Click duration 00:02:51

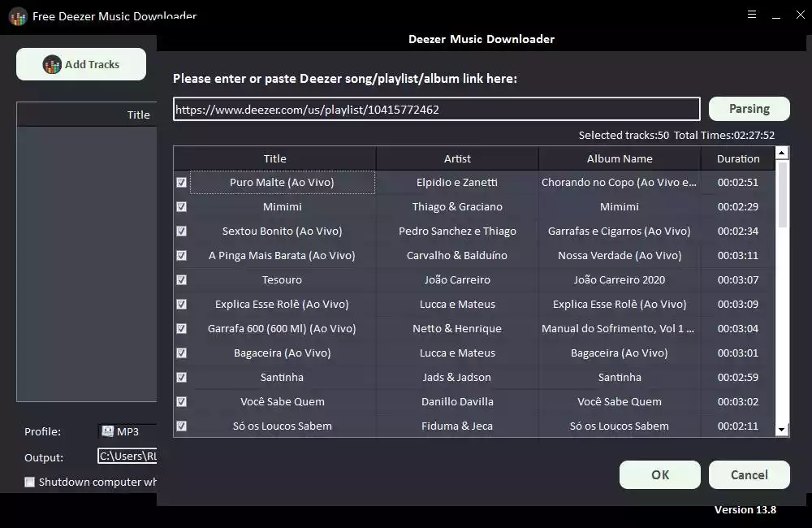click(x=738, y=183)
